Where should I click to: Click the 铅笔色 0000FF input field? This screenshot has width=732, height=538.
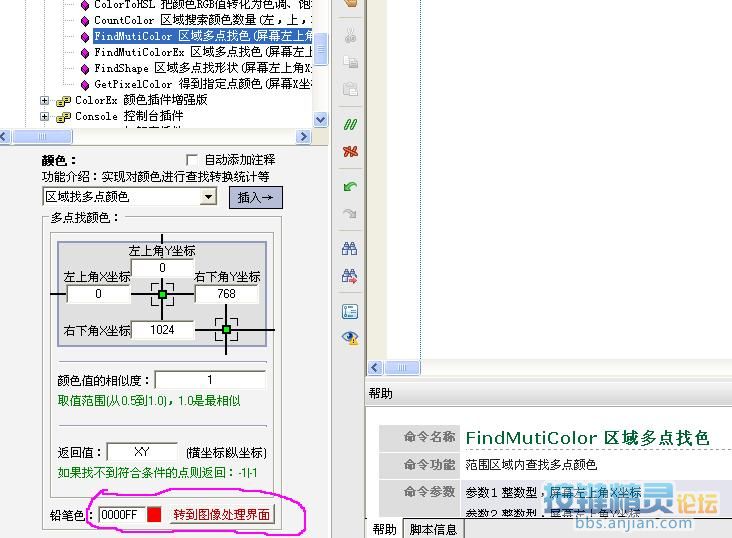point(122,515)
